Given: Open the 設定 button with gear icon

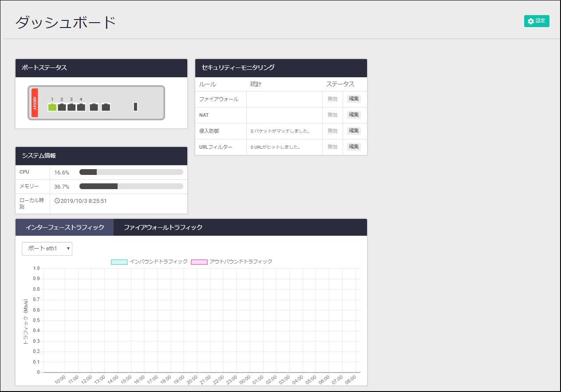Looking at the screenshot, I should pos(537,21).
